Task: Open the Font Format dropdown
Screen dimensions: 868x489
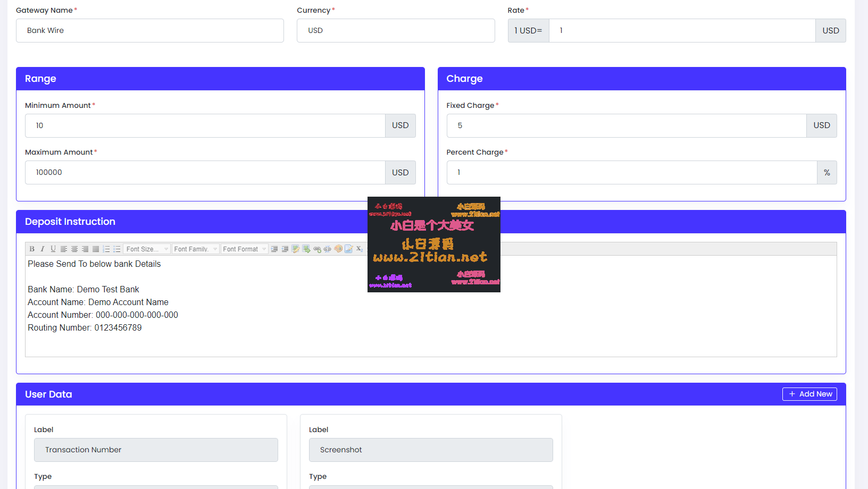Action: [x=244, y=248]
